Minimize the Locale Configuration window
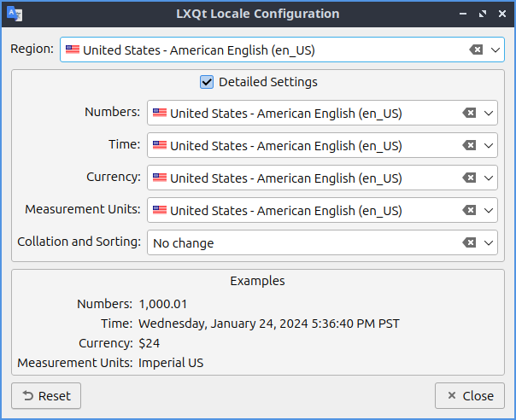The width and height of the screenshot is (516, 420). tap(464, 15)
